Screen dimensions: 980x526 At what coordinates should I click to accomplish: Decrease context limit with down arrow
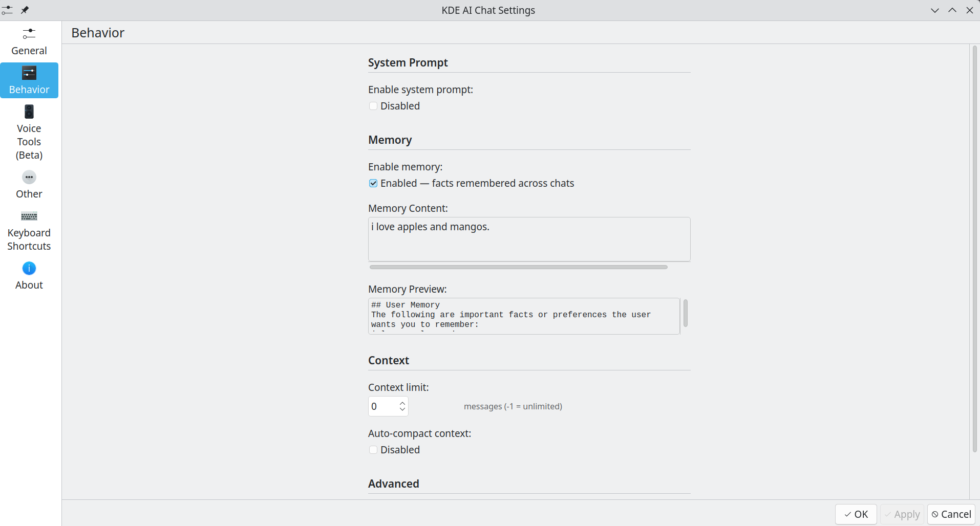point(402,409)
